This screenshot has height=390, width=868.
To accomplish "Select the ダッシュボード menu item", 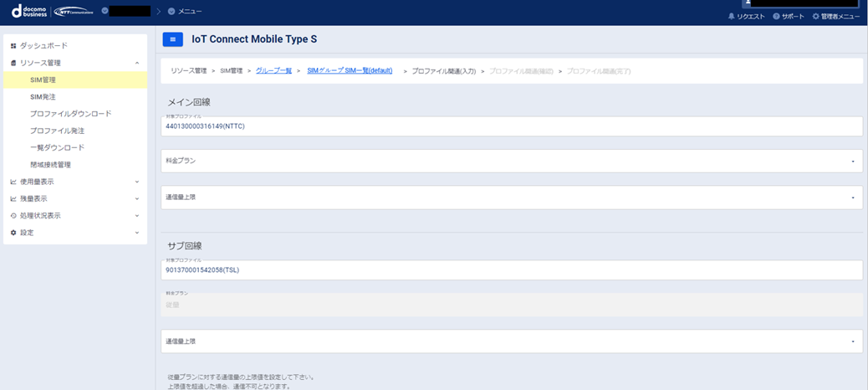I will click(x=75, y=45).
